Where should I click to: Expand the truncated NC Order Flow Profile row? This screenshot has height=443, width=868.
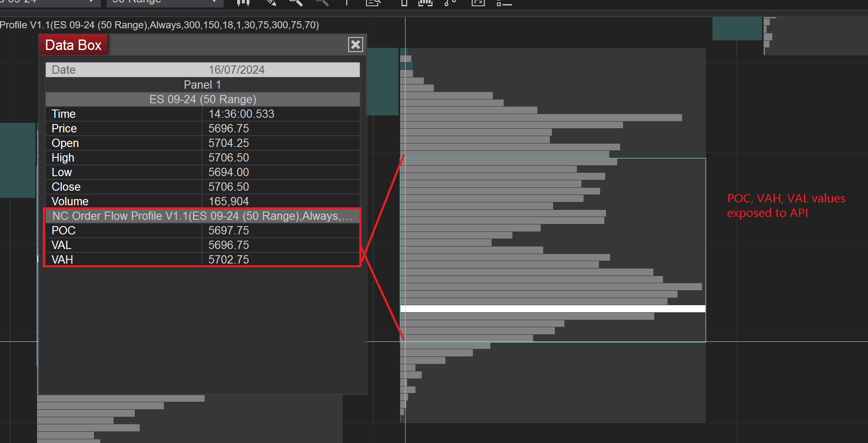(202, 216)
